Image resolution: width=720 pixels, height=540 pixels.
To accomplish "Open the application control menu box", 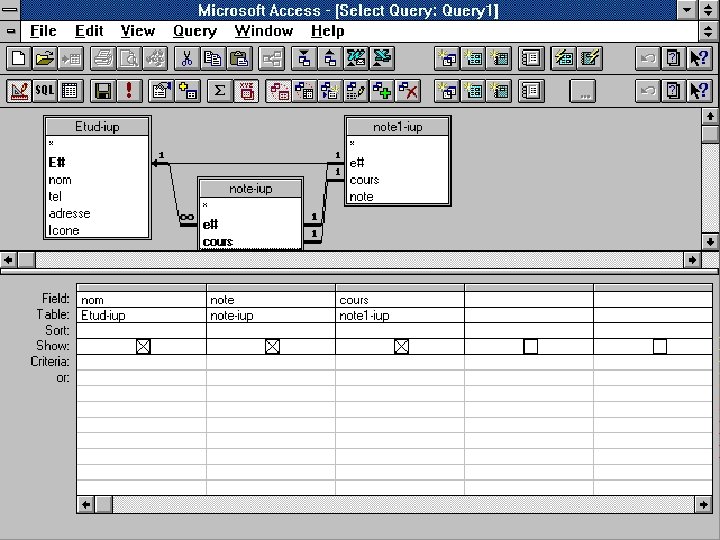I will click(x=10, y=10).
